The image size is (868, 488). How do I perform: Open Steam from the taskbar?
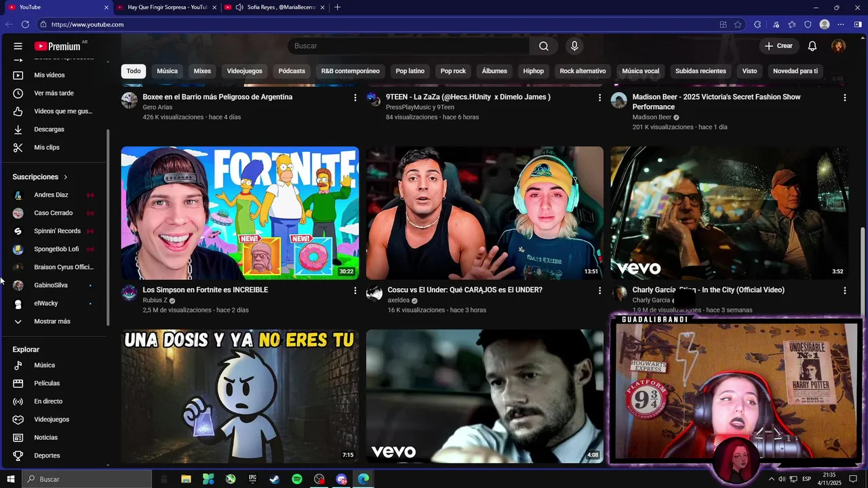pos(275,479)
